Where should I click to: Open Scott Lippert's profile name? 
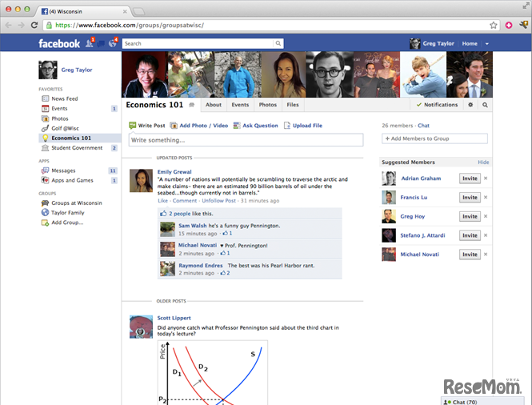tap(174, 318)
